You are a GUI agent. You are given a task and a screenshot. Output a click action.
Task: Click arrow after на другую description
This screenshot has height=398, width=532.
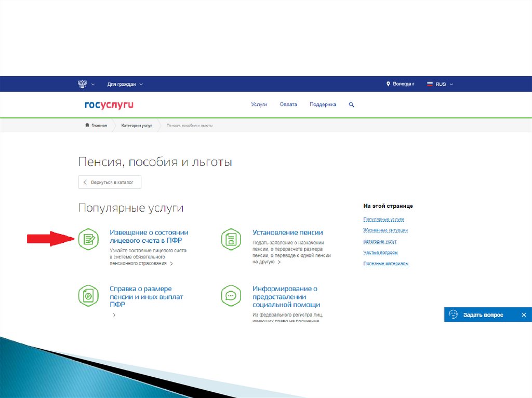pyautogui.click(x=279, y=262)
